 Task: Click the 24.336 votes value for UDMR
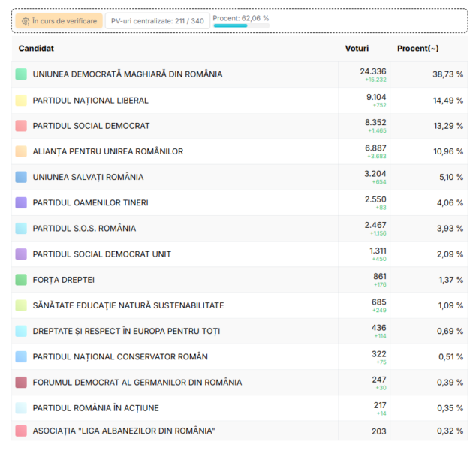coord(373,70)
